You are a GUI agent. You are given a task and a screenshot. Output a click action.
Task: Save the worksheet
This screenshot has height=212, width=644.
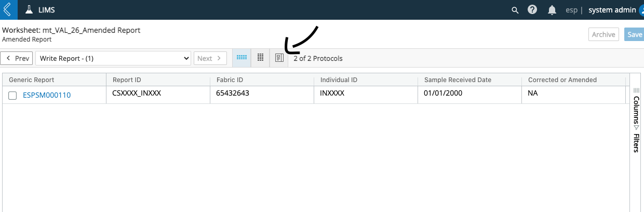click(634, 34)
